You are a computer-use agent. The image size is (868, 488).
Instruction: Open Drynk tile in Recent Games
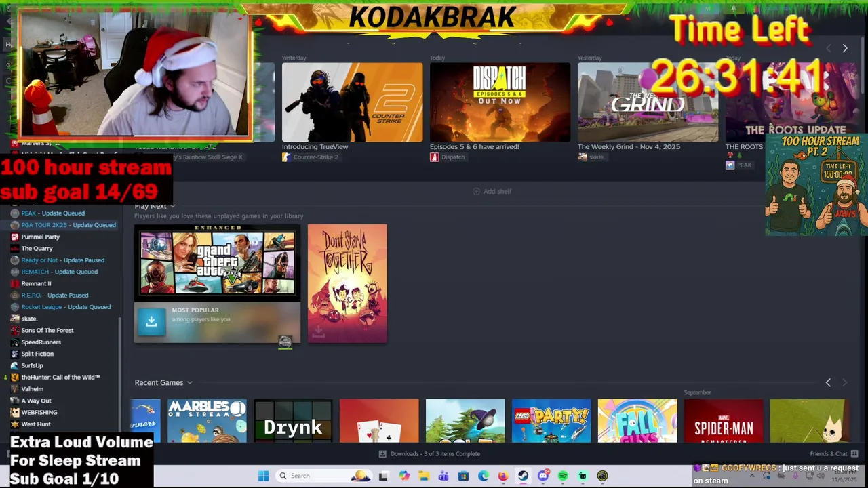coord(293,421)
